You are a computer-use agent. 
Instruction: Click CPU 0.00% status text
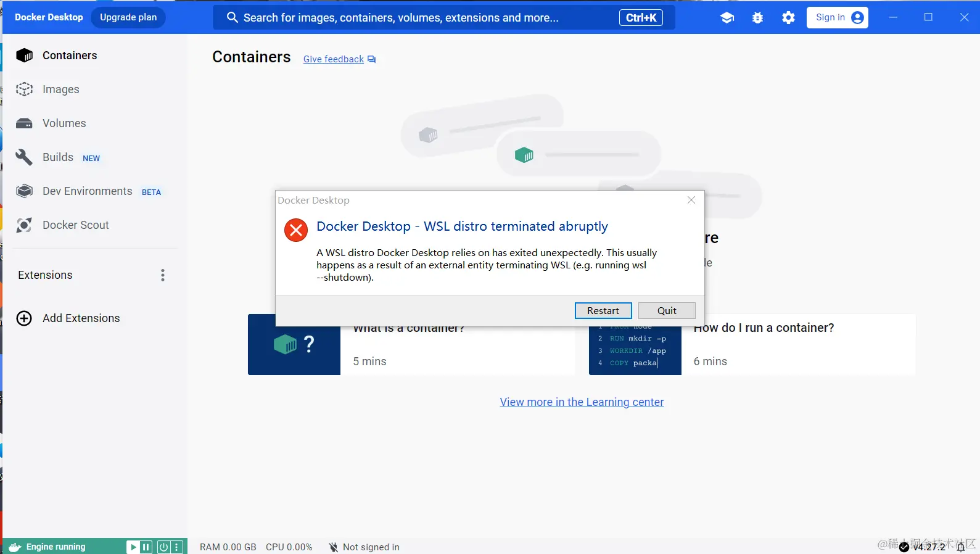point(289,547)
